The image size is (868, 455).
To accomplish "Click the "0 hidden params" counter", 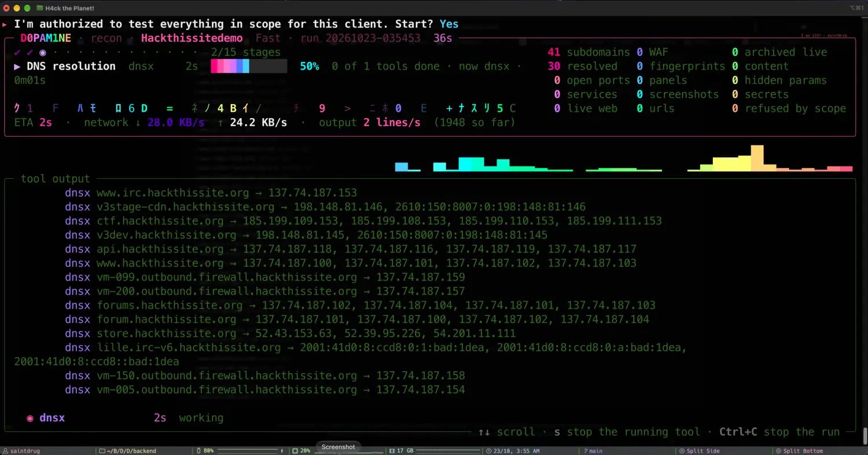I will (x=779, y=80).
